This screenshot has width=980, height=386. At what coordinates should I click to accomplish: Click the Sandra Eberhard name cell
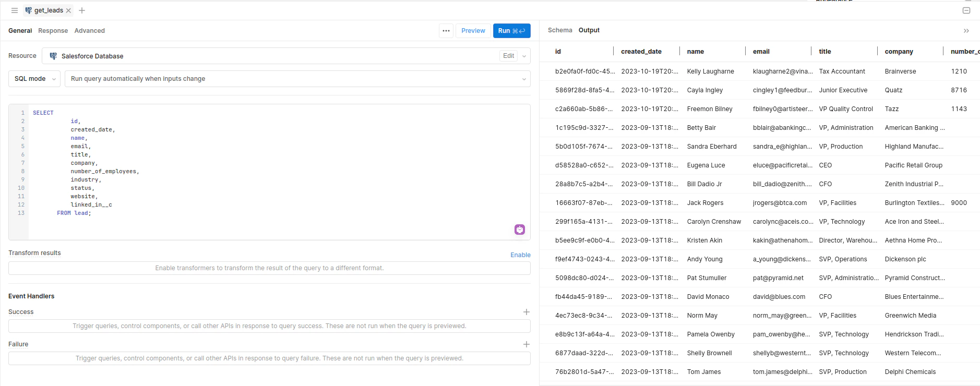tap(712, 147)
